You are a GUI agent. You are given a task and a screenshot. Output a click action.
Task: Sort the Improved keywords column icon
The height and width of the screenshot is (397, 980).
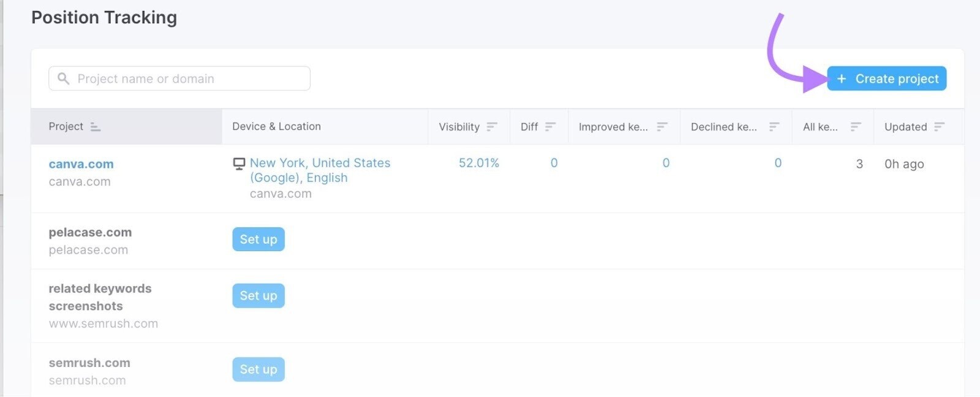click(x=661, y=127)
